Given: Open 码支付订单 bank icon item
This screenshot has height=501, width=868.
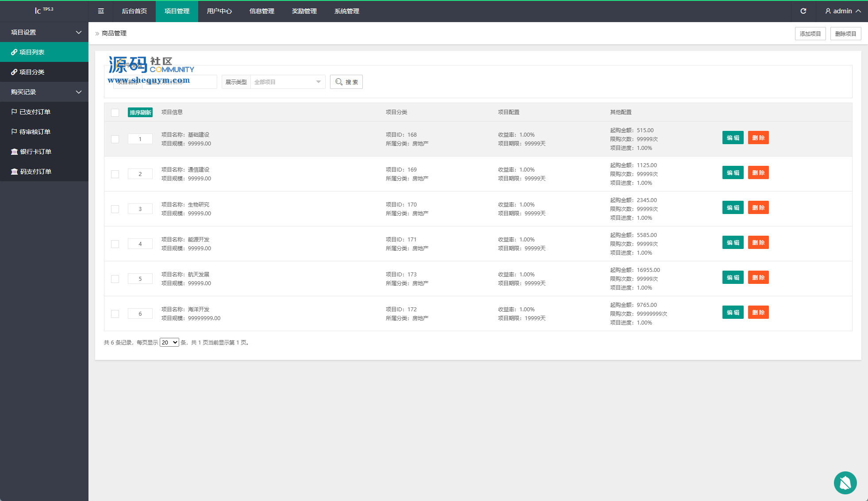Looking at the screenshot, I should 35,172.
